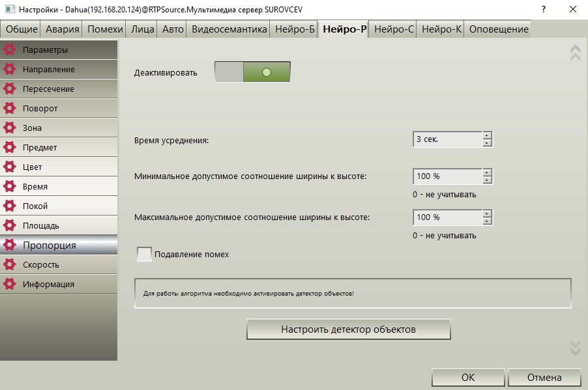
Task: Increase minimum width-to-height ratio value
Action: pyautogui.click(x=487, y=173)
